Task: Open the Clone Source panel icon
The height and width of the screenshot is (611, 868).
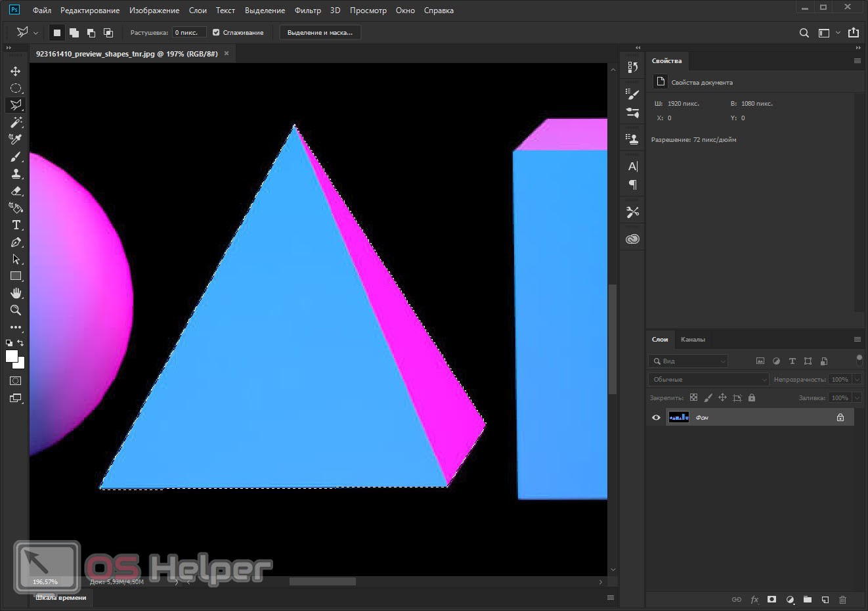Action: [633, 139]
